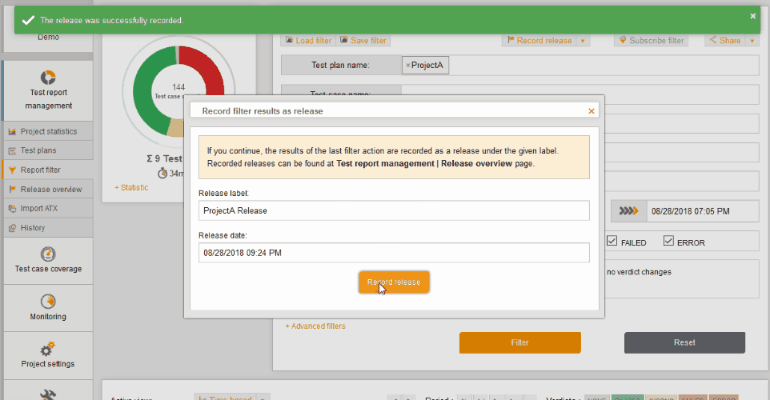Expand Record release dropdown arrow
770x400 pixels.
coord(583,41)
